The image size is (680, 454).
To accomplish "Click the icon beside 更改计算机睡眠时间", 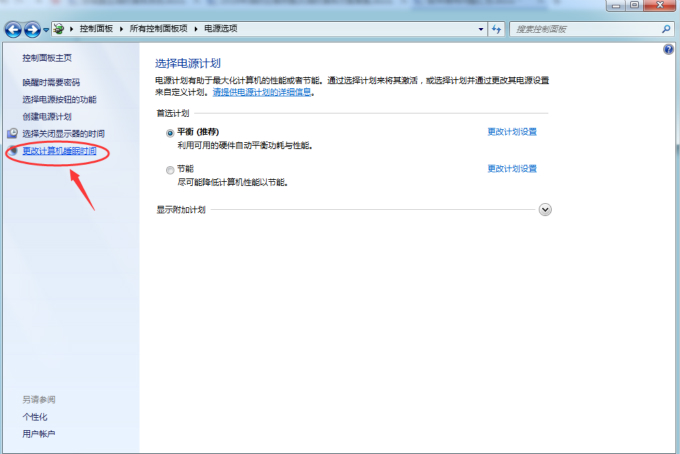I will coord(13,151).
